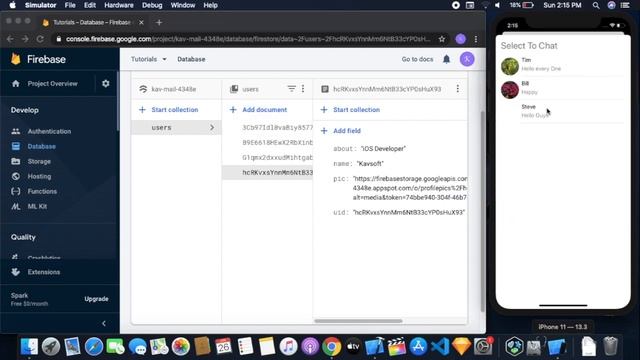Open document overflow menu icon
This screenshot has height=360, width=640.
[x=458, y=89]
